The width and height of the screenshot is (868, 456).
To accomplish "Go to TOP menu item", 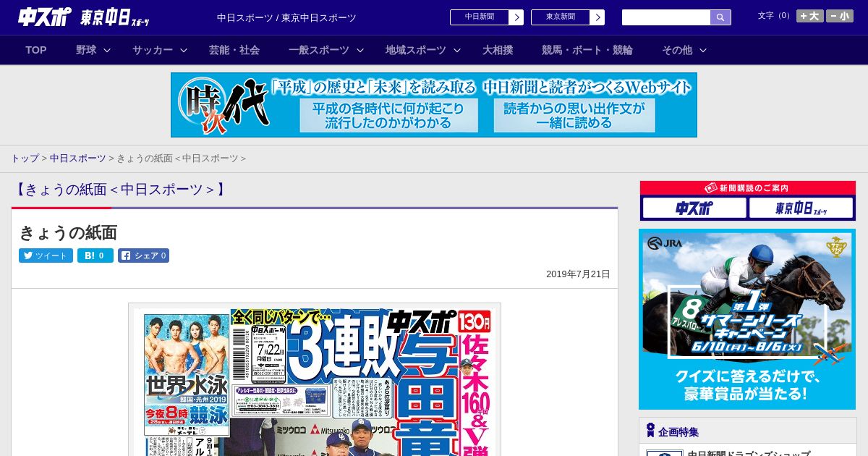I will point(36,50).
